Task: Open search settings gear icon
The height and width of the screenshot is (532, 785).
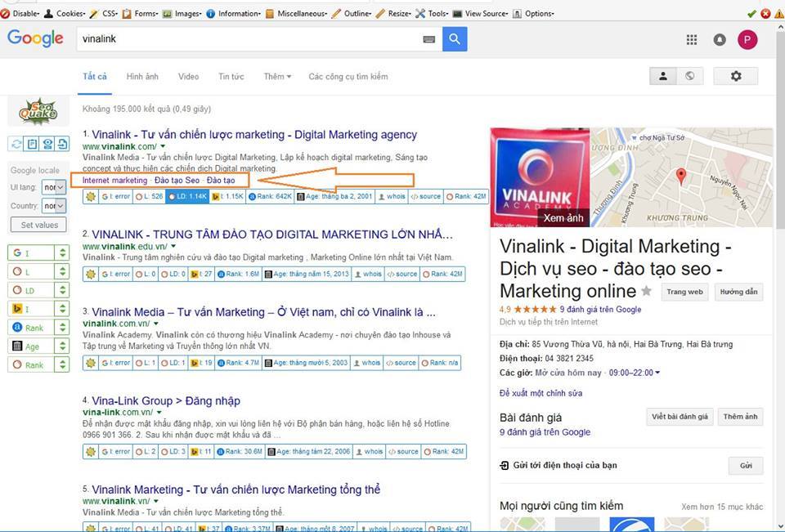Action: pyautogui.click(x=735, y=76)
